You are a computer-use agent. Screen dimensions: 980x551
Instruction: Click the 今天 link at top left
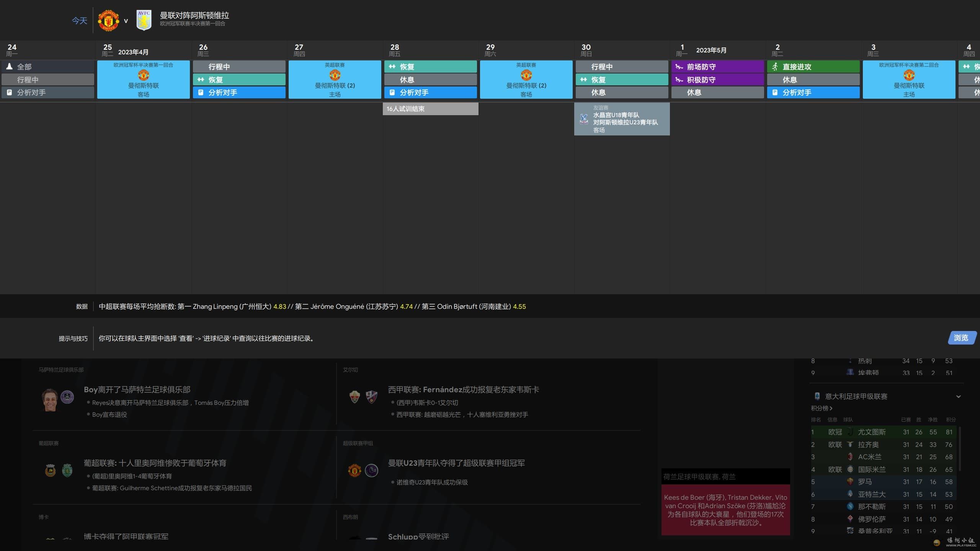coord(80,21)
